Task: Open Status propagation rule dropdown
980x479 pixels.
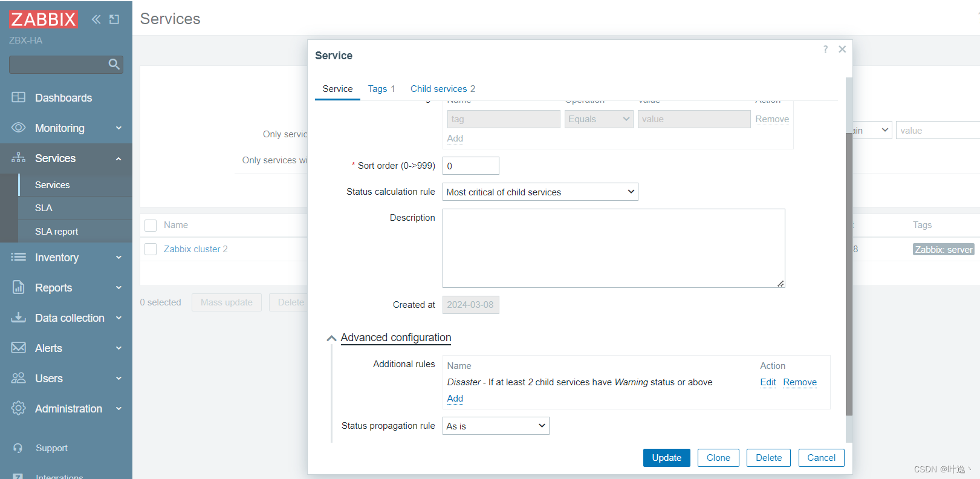Action: (x=496, y=426)
